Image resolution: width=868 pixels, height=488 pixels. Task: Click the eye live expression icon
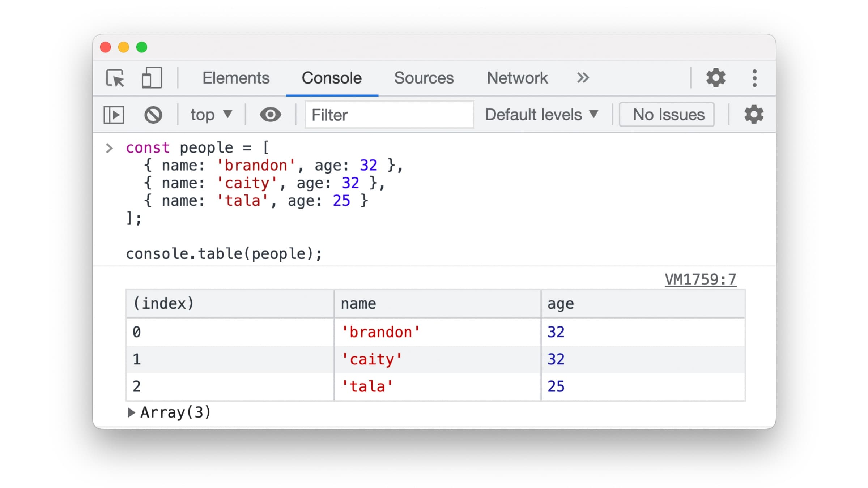point(270,115)
